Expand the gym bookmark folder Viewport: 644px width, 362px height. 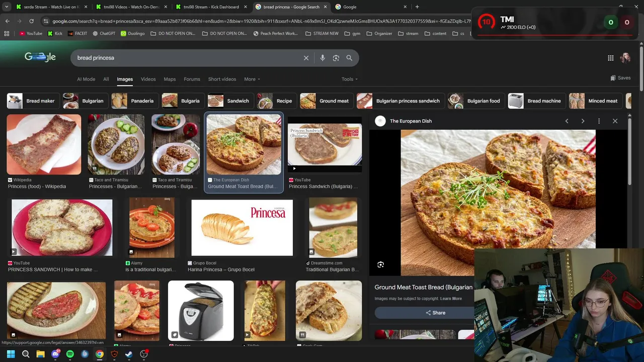tap(353, 34)
